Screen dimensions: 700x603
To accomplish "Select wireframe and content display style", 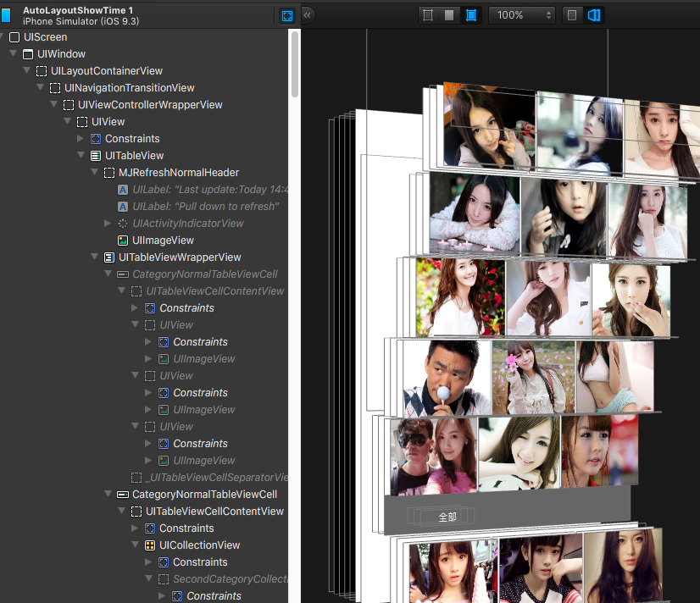I will (x=470, y=15).
